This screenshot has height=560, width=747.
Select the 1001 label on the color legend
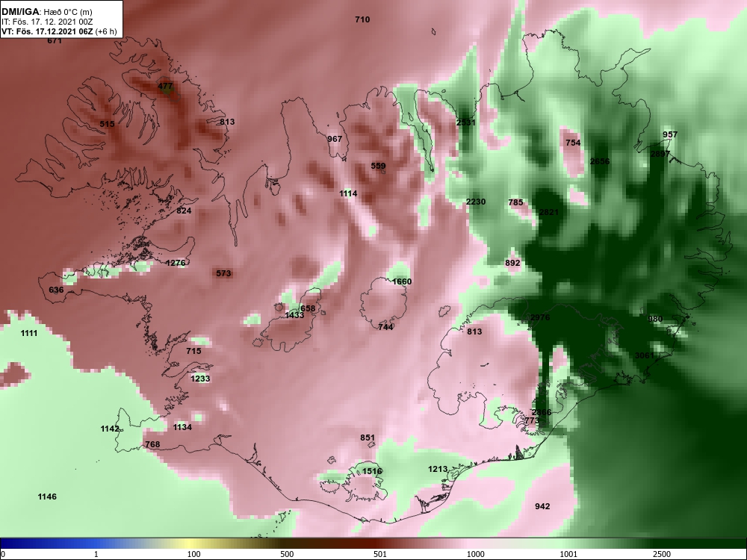coord(568,554)
